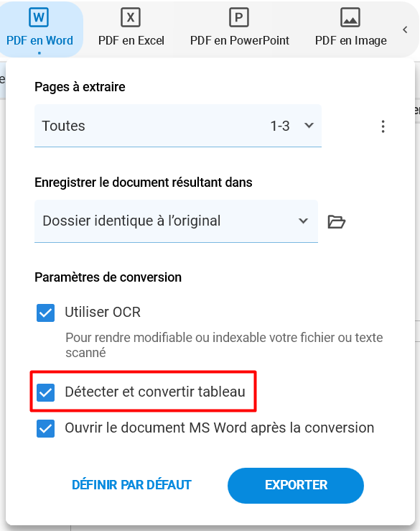Screen dimensions: 420x531
Task: Click the Utiliser OCR description text
Action: click(x=224, y=345)
